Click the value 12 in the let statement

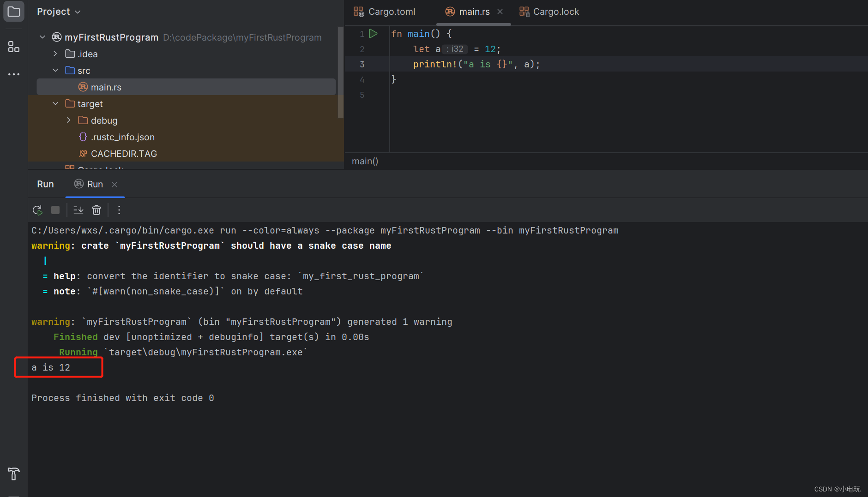click(x=490, y=49)
